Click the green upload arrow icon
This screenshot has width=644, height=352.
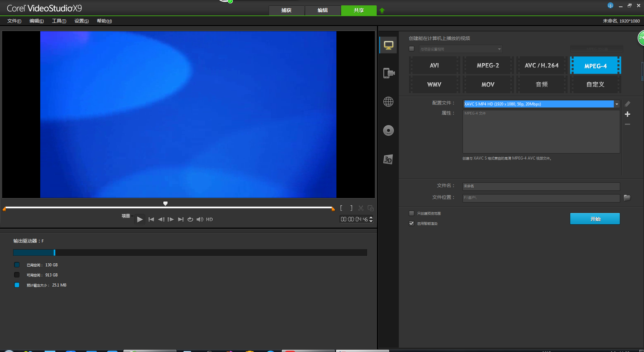(382, 10)
